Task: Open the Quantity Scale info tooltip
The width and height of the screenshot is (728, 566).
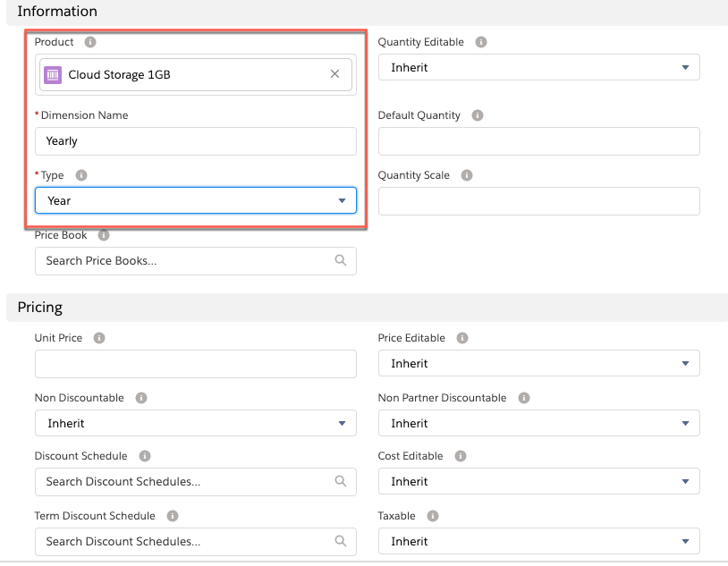Action: tap(465, 175)
